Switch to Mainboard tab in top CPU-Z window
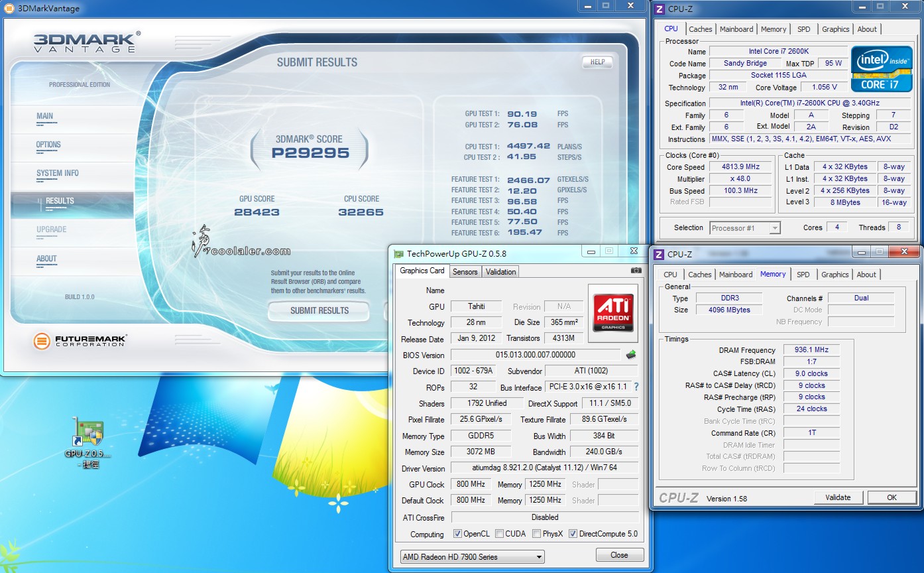The image size is (924, 573). [736, 29]
